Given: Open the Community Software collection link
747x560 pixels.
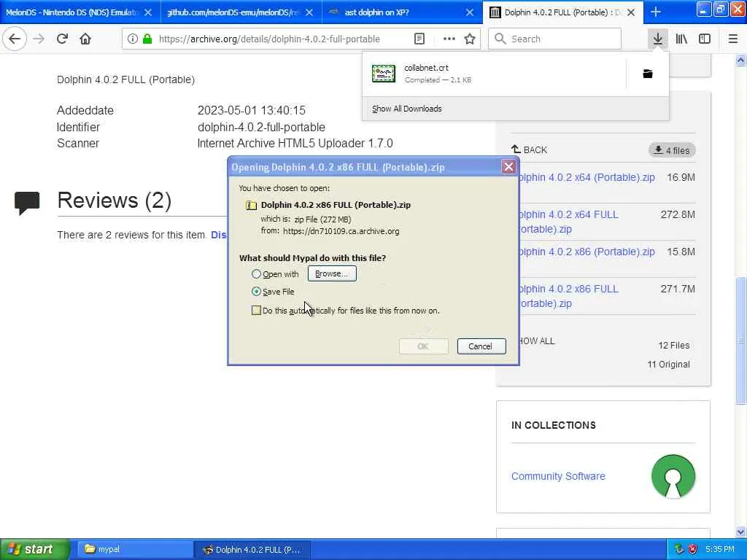Looking at the screenshot, I should click(x=558, y=476).
